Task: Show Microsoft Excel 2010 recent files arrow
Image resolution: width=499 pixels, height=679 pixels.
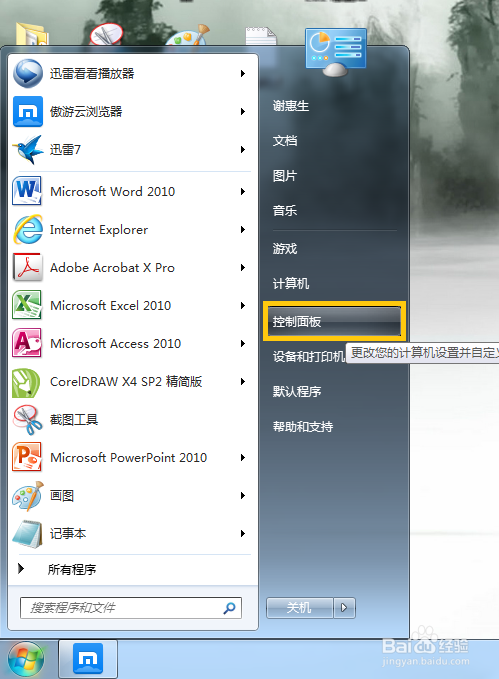Action: coord(243,306)
